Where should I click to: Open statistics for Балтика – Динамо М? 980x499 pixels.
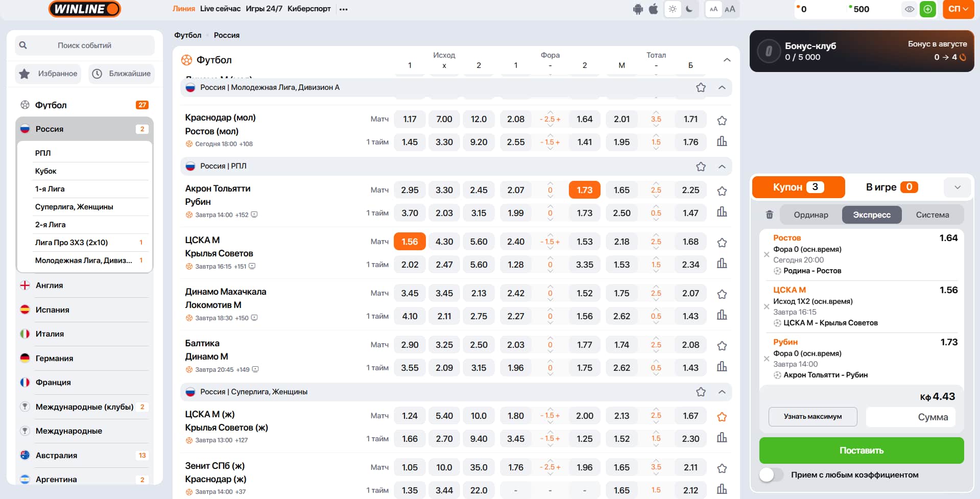click(x=722, y=366)
